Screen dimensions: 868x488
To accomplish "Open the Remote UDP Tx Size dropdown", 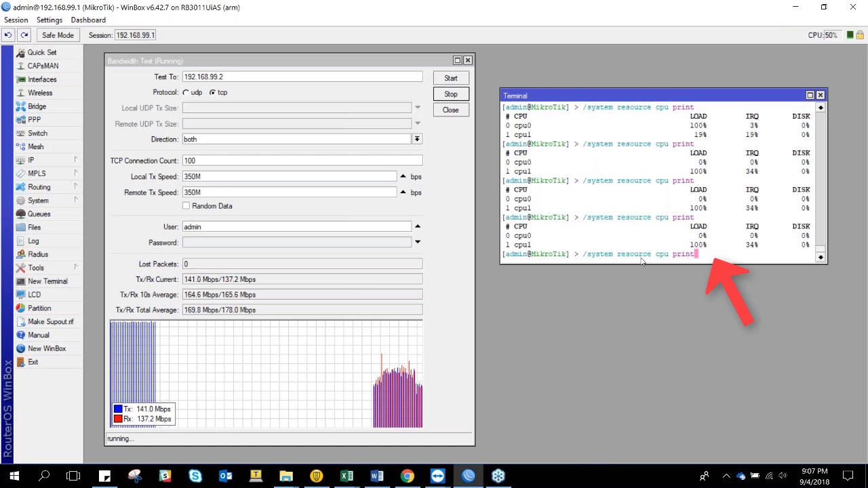I will 417,123.
